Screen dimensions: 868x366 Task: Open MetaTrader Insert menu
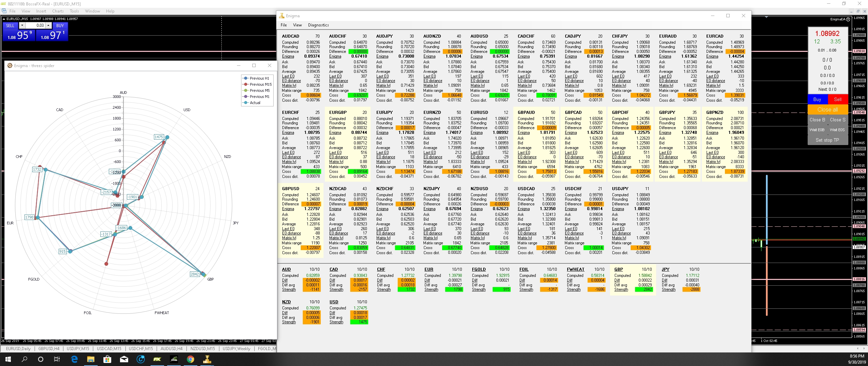[x=41, y=11]
